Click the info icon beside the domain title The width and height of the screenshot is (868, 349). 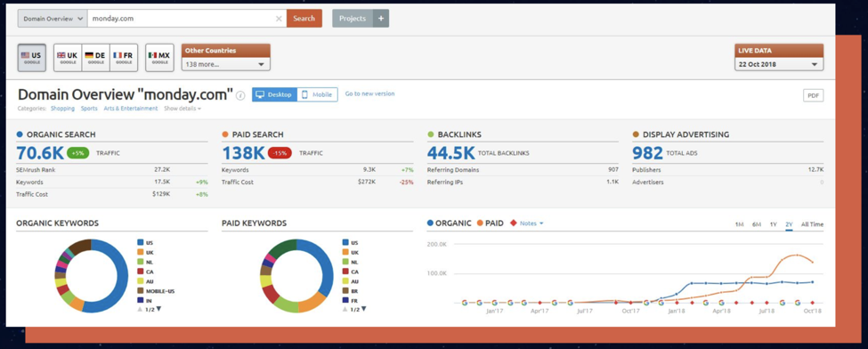click(240, 95)
